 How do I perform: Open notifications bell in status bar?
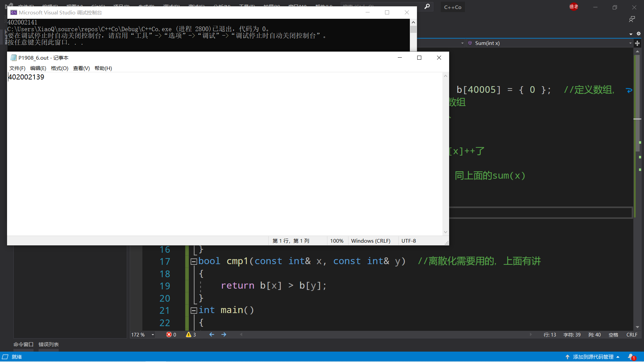[632, 357]
